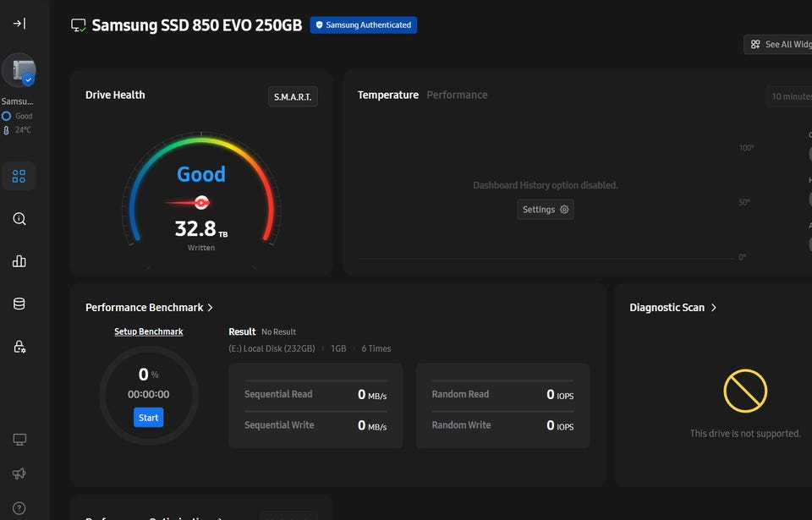
Task: Open the Dashboard grid icon in sidebar
Action: tap(19, 176)
